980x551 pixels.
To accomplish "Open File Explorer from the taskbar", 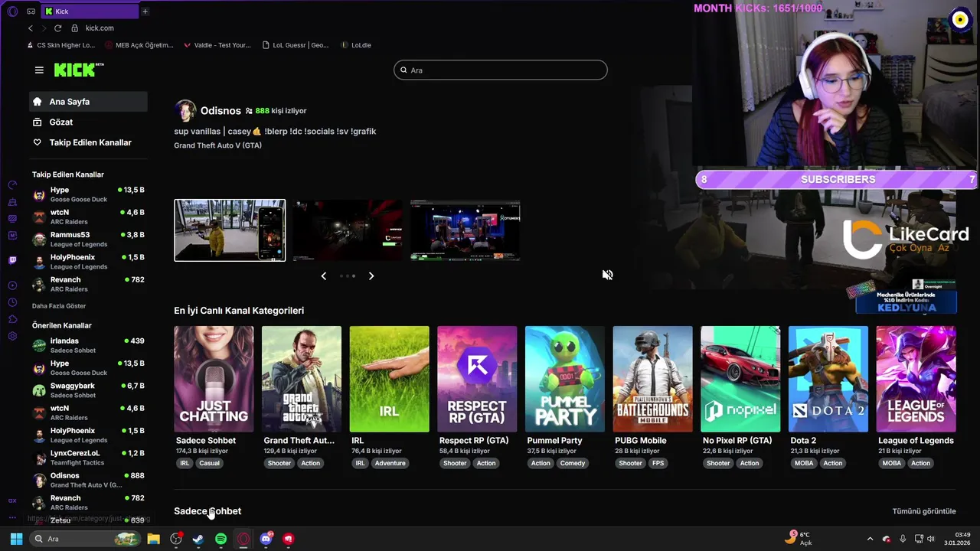I will [x=153, y=539].
